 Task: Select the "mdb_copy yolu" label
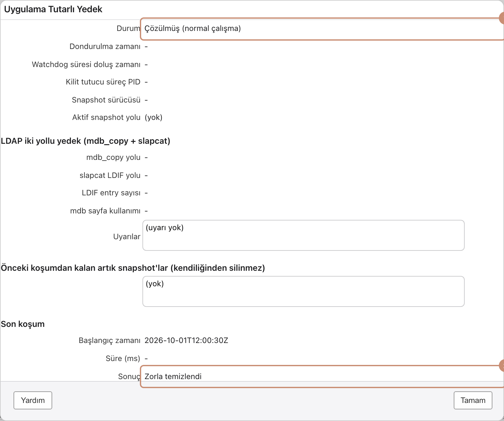pyautogui.click(x=113, y=157)
